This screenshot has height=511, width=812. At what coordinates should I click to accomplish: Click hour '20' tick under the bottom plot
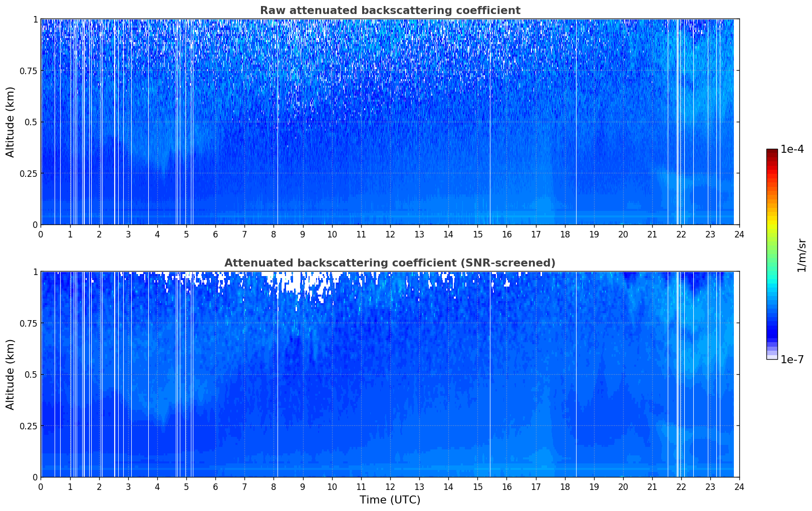point(623,487)
